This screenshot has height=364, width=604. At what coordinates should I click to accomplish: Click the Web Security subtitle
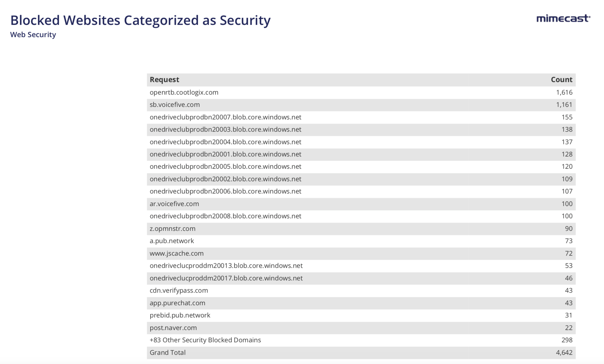click(33, 35)
